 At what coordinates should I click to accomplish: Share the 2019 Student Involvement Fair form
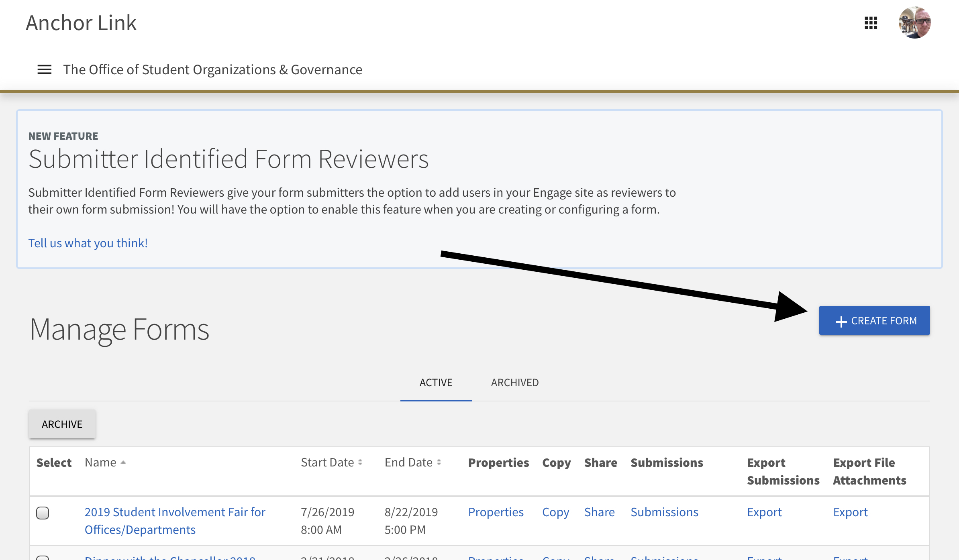tap(599, 512)
